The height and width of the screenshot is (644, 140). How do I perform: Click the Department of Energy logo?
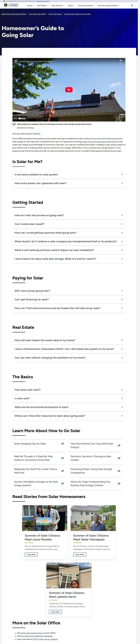pyautogui.click(x=11, y=5)
